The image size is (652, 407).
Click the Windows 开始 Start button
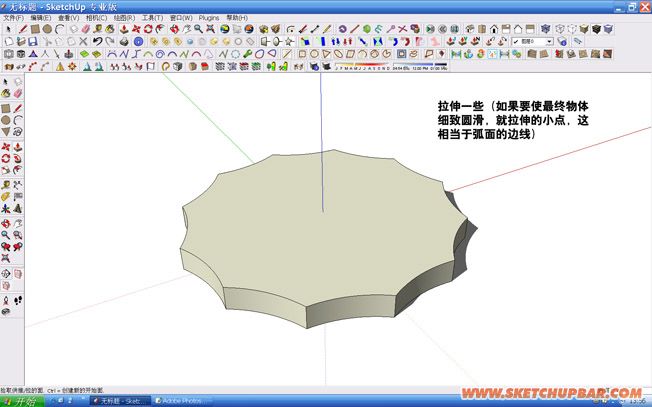[22, 401]
